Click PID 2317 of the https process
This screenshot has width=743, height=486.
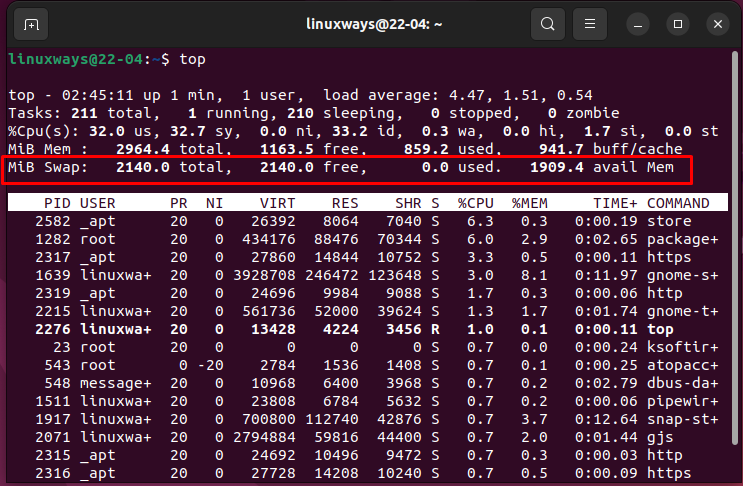click(x=53, y=257)
